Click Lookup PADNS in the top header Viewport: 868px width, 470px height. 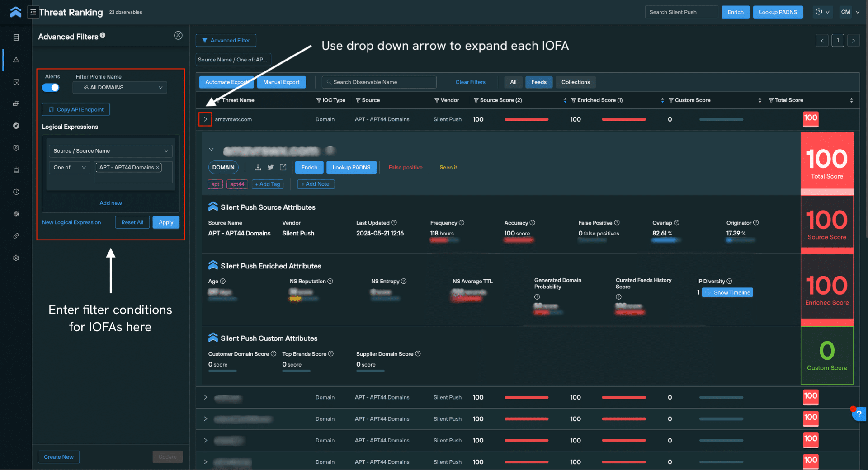click(x=778, y=12)
